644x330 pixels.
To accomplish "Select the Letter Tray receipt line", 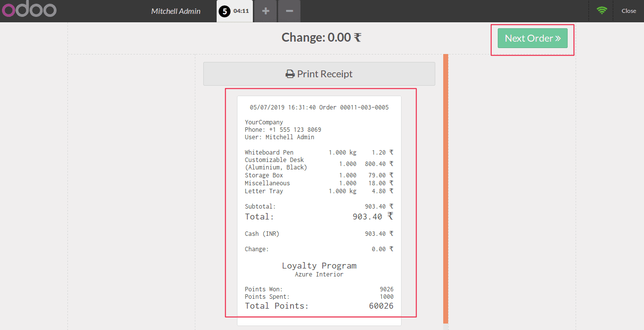I will pos(319,191).
